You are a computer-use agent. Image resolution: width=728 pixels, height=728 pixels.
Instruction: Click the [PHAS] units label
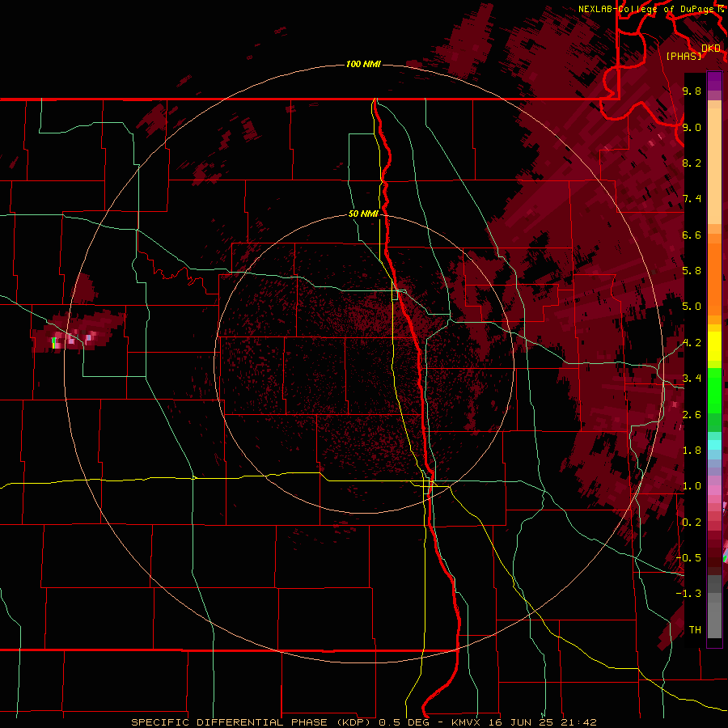pyautogui.click(x=684, y=56)
